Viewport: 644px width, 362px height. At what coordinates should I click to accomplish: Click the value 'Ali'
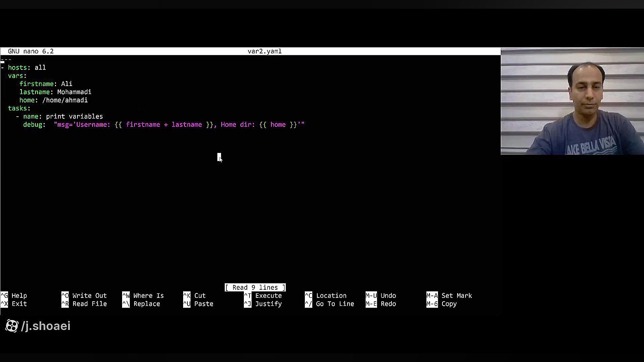pos(67,84)
